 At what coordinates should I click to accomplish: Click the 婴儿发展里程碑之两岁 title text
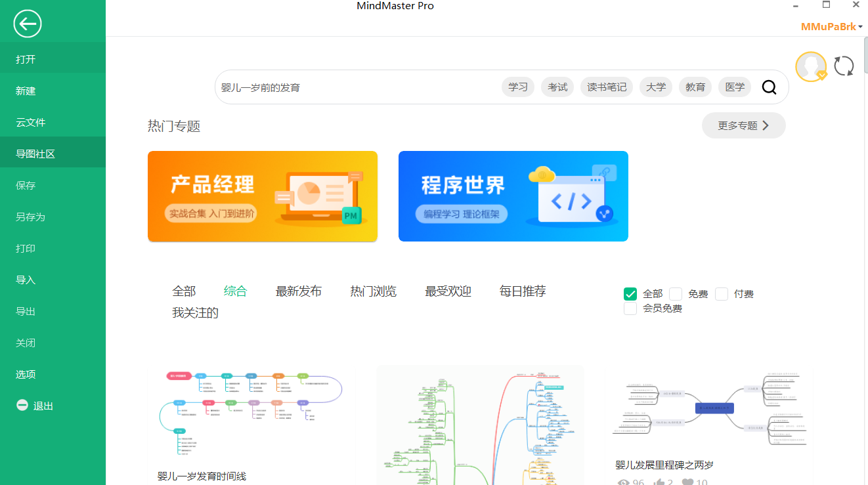(x=664, y=465)
